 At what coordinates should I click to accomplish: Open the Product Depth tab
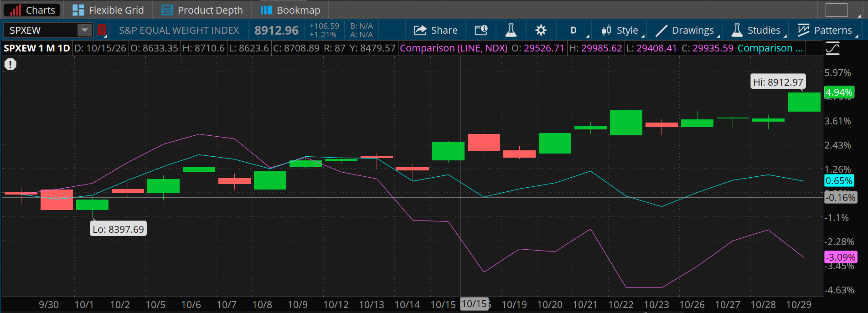pos(202,10)
